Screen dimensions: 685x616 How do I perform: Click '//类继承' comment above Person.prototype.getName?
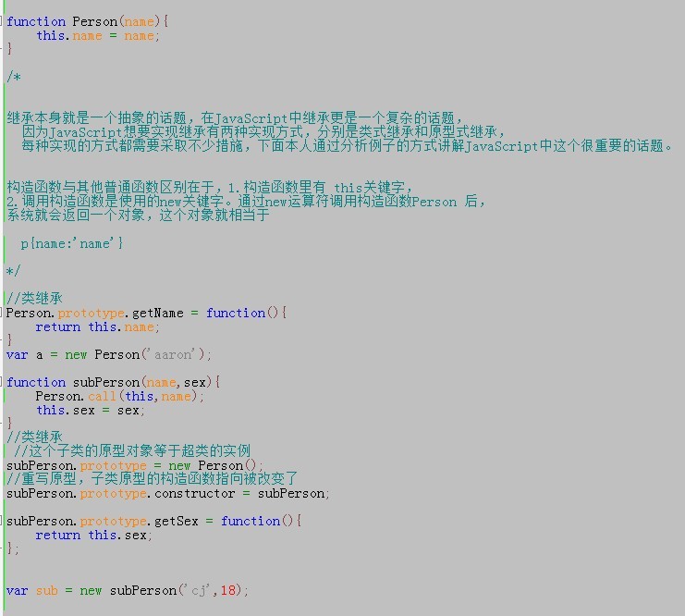click(34, 298)
